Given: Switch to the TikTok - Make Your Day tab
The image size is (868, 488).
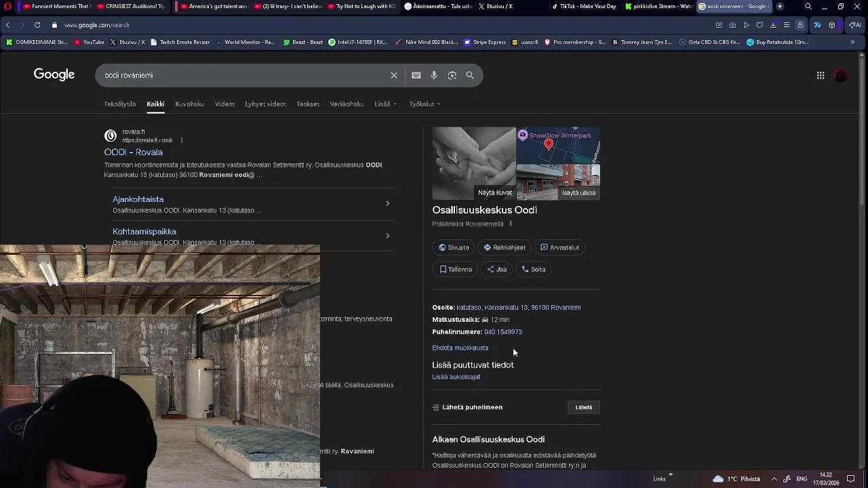Looking at the screenshot, I should [x=583, y=6].
